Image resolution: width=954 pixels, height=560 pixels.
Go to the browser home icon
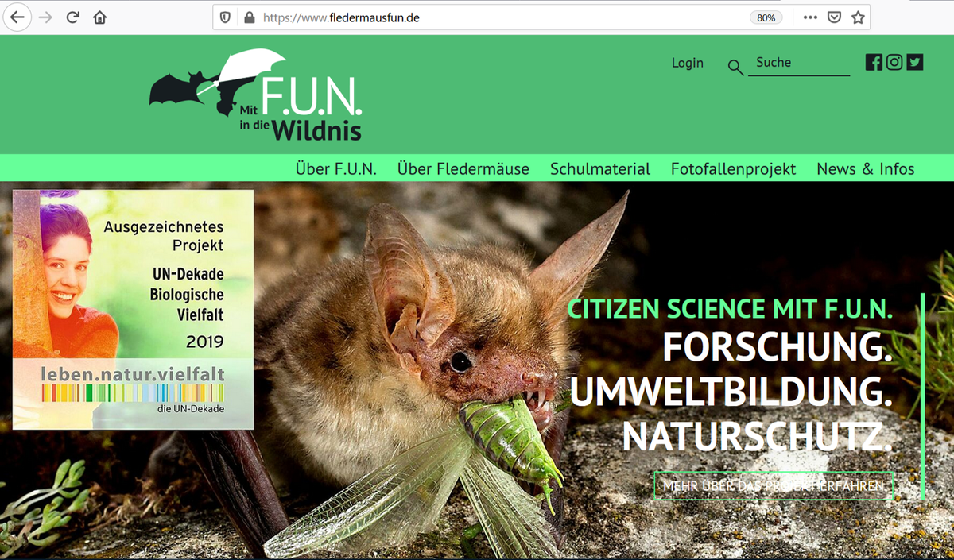click(99, 17)
